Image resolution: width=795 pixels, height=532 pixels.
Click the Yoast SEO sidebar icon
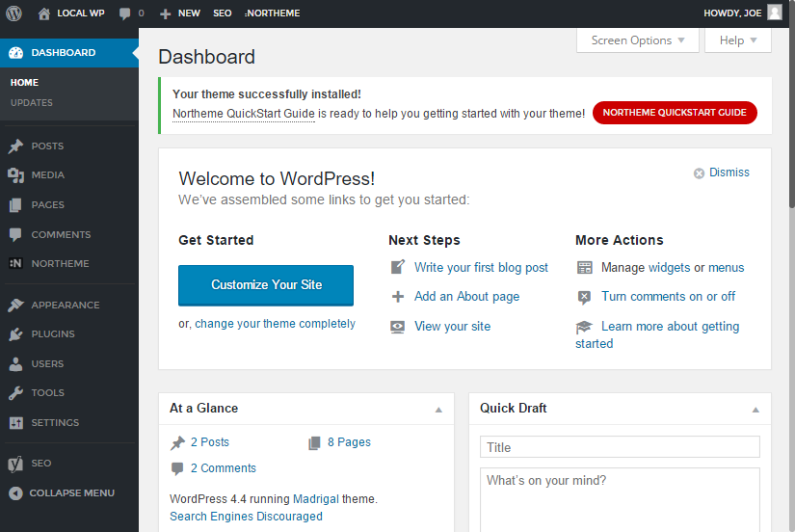tap(15, 464)
